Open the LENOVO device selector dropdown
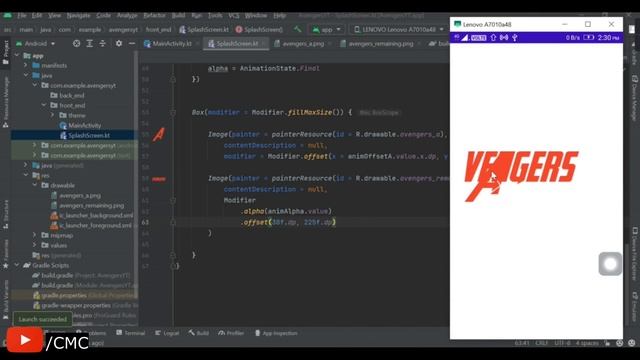The height and width of the screenshot is (360, 640). click(x=399, y=29)
